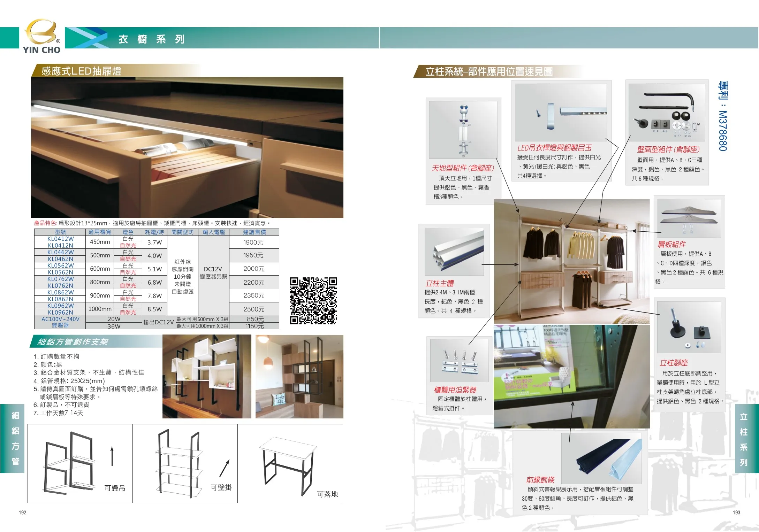This screenshot has width=759, height=532.
Task: Click the 立柱主體 label
Action: click(439, 284)
